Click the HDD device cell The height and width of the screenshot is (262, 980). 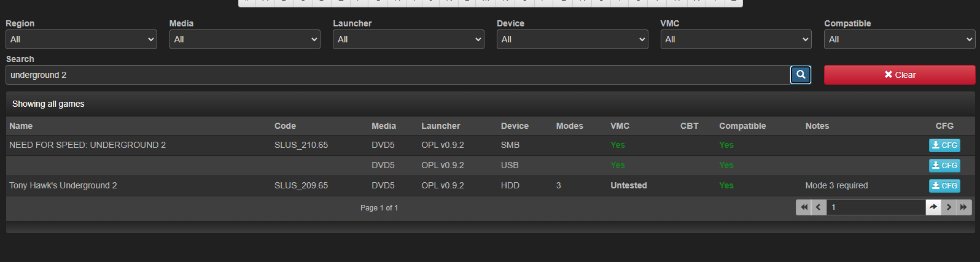[510, 186]
